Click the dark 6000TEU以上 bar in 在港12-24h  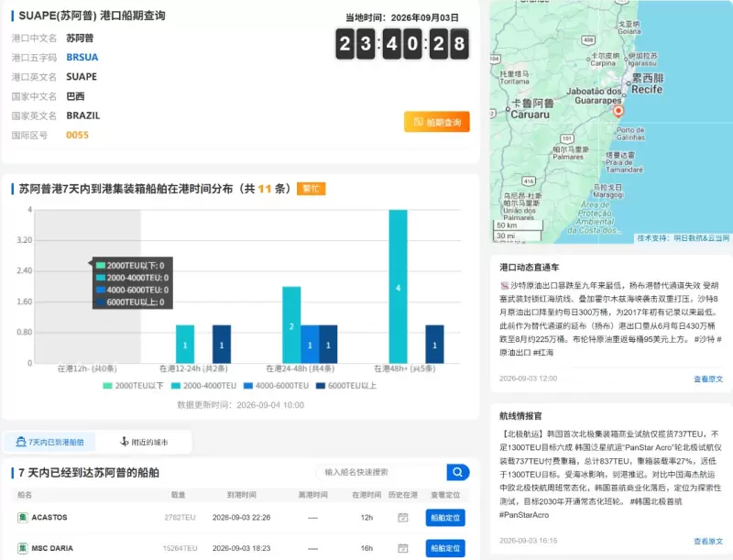tap(222, 344)
